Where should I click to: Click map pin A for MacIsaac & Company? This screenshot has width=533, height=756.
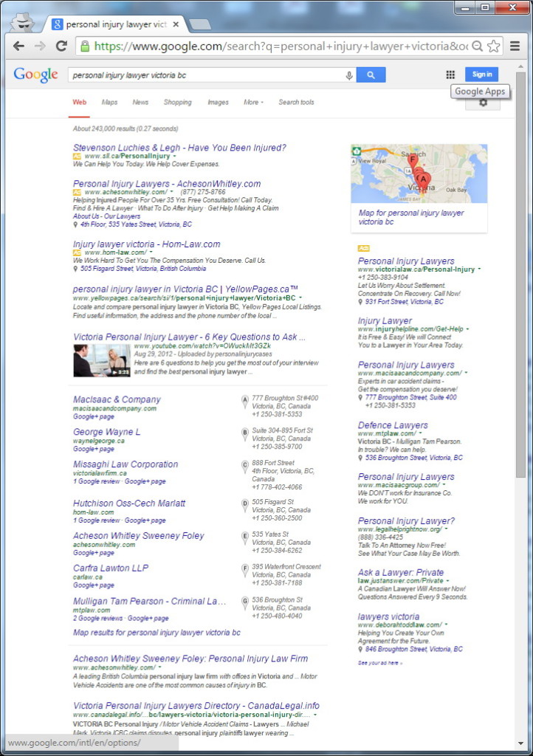(x=245, y=400)
